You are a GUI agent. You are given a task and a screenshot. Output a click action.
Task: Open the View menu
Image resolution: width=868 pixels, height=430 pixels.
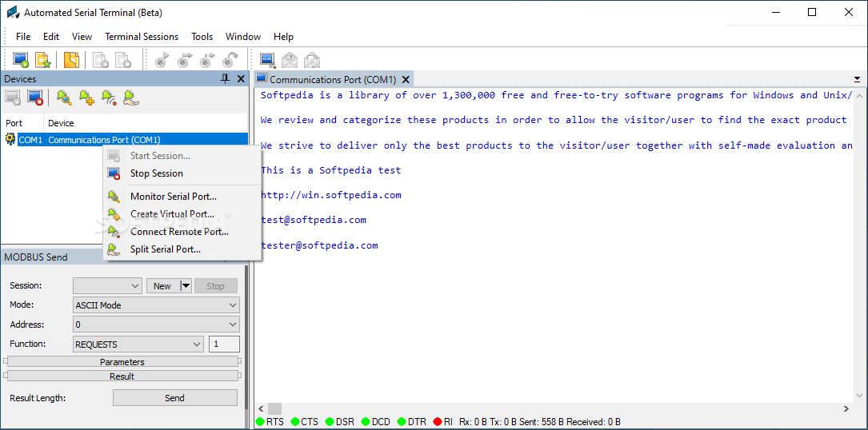pos(82,37)
